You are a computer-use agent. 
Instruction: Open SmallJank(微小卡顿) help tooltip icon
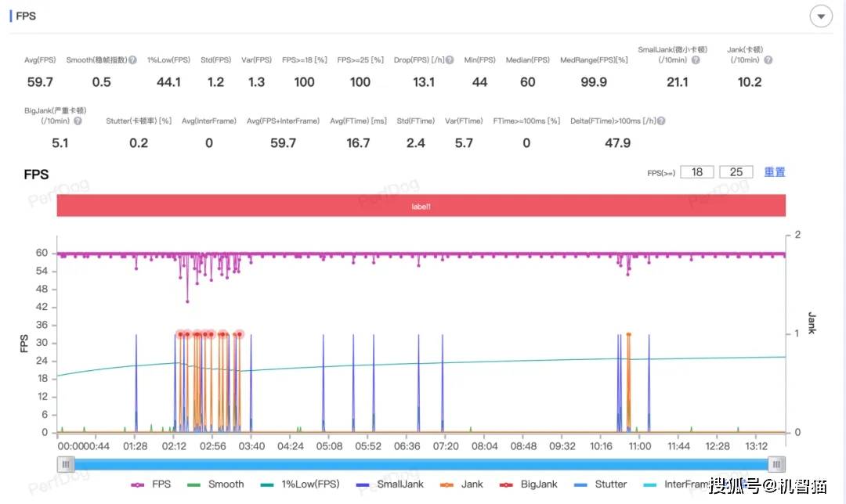pos(696,60)
